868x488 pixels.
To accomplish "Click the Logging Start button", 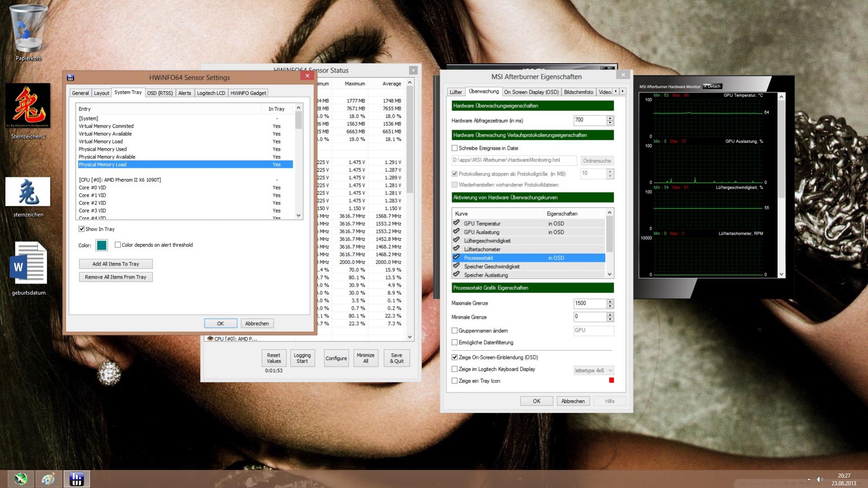I will tap(302, 358).
